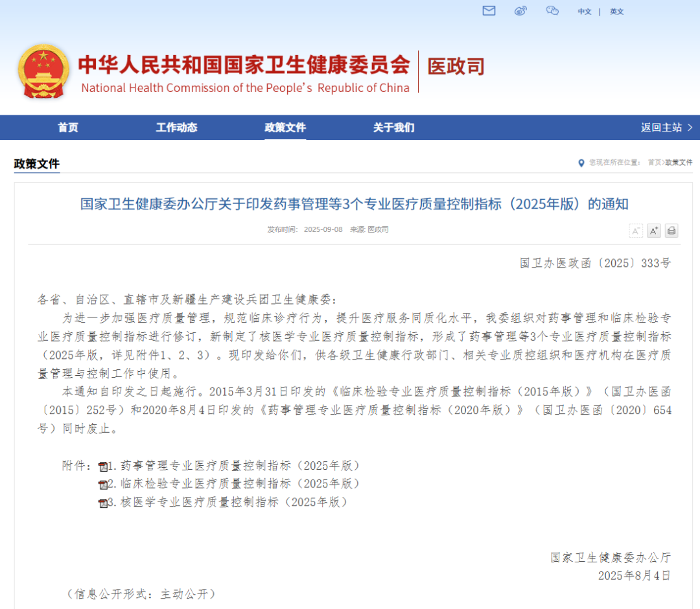Image resolution: width=700 pixels, height=609 pixels.
Task: Click PDF icon for attachment 1
Action: point(103,466)
